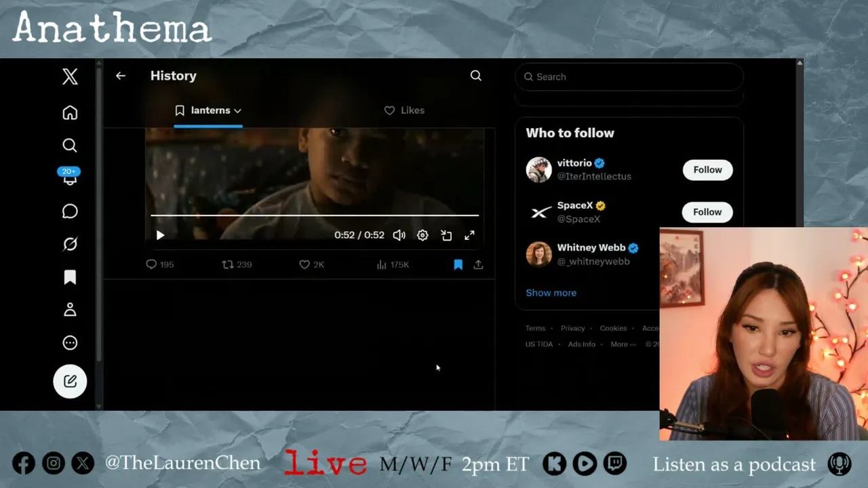Open the Terms footer link

(535, 328)
